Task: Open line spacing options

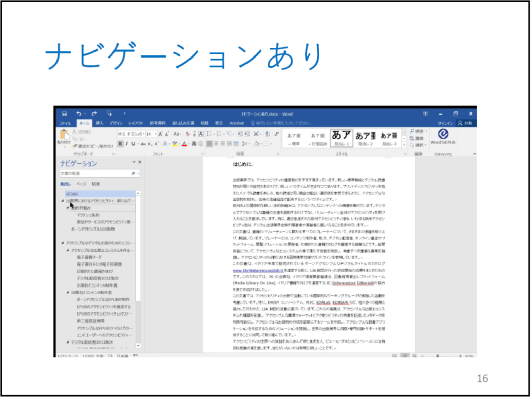Action: tap(245, 144)
